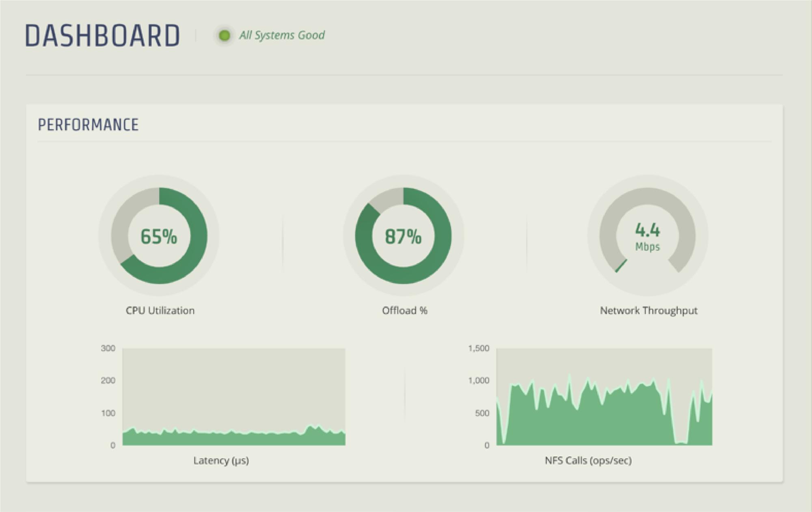Click the green status indicator dot

[x=224, y=36]
